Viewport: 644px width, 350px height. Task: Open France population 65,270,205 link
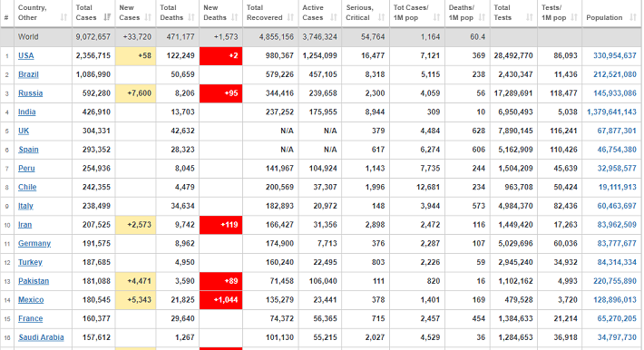point(617,319)
